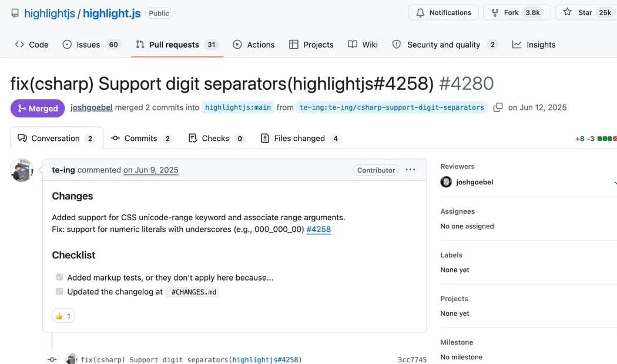Click the joshgoebel author link in merge line
This screenshot has width=617, height=364.
(x=91, y=107)
